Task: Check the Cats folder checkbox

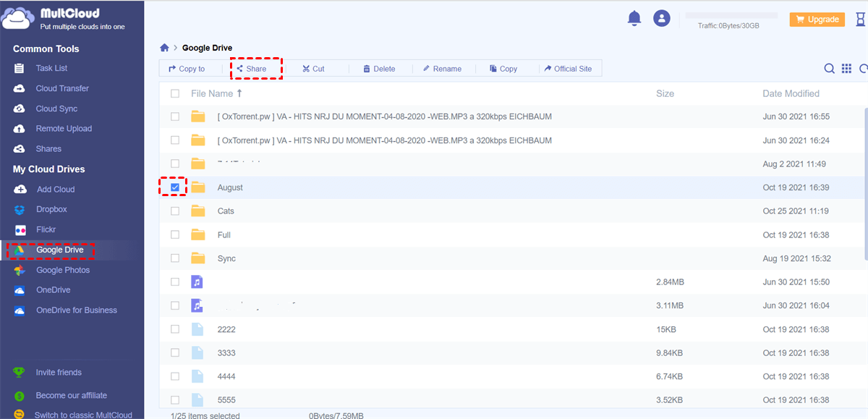Action: (174, 211)
